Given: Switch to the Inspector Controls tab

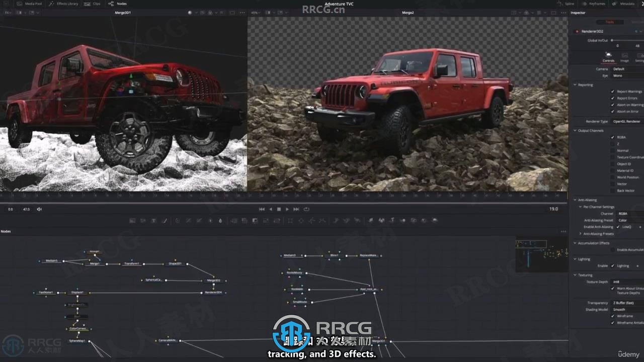Looking at the screenshot, I should tap(608, 57).
